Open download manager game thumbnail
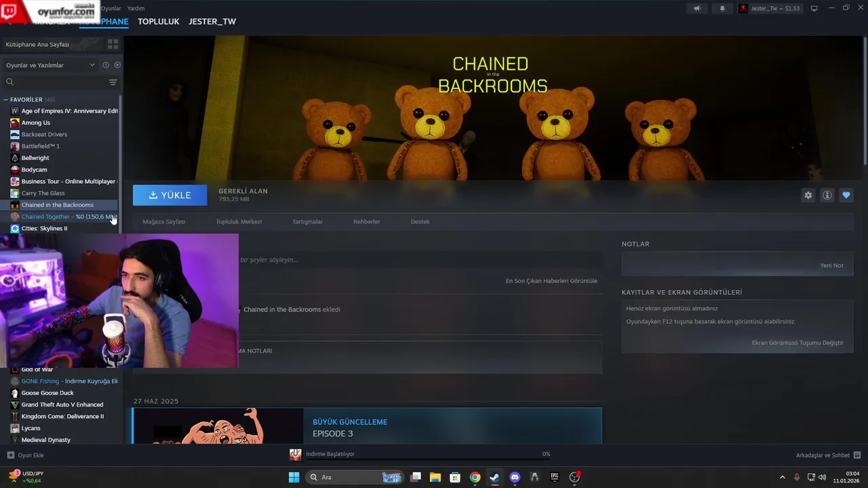The width and height of the screenshot is (868, 488). pyautogui.click(x=296, y=454)
